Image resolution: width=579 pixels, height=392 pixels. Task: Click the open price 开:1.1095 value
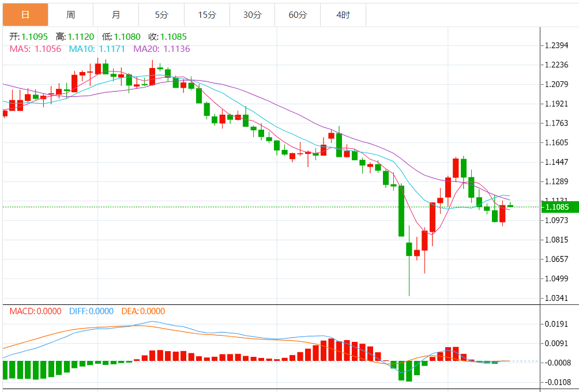[28, 36]
